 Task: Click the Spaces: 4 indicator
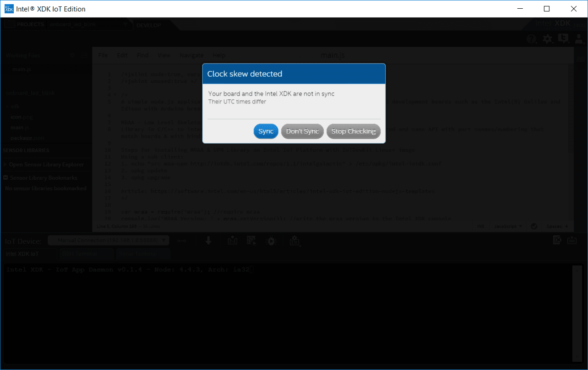557,226
